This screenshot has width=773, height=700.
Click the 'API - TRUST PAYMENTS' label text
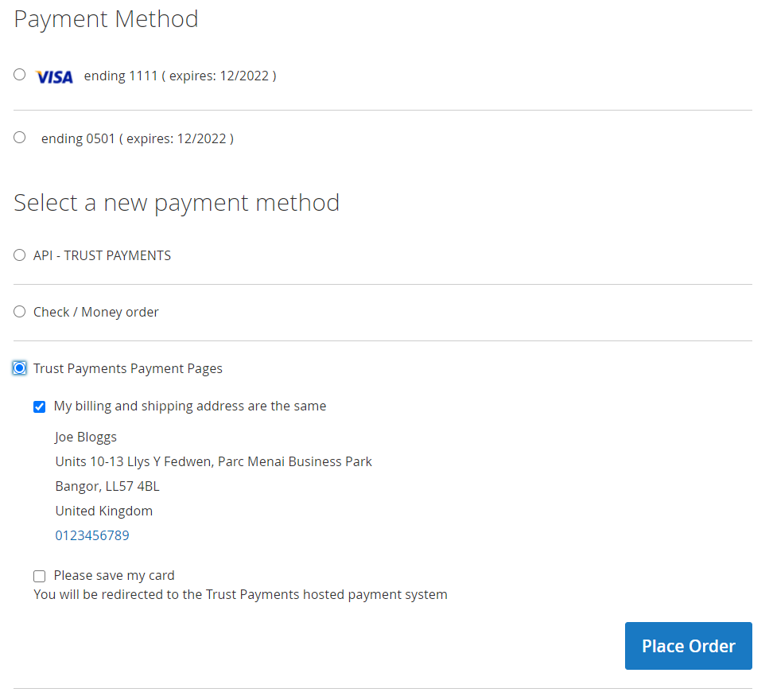click(x=102, y=255)
